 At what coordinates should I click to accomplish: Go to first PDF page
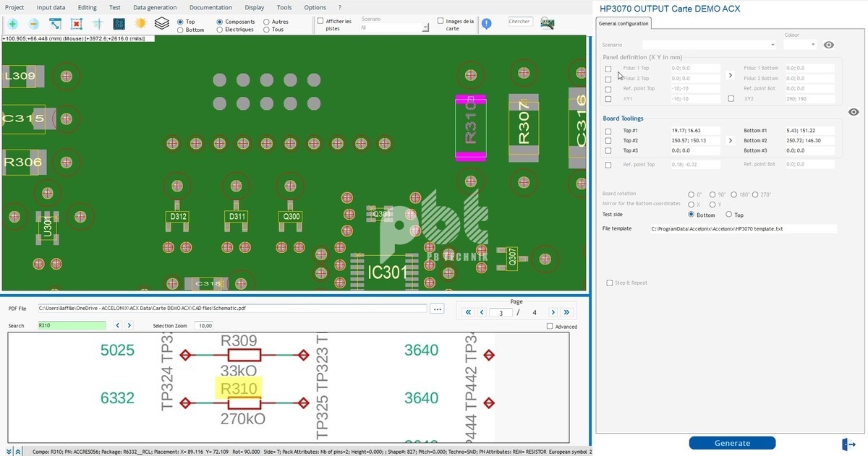click(x=468, y=312)
